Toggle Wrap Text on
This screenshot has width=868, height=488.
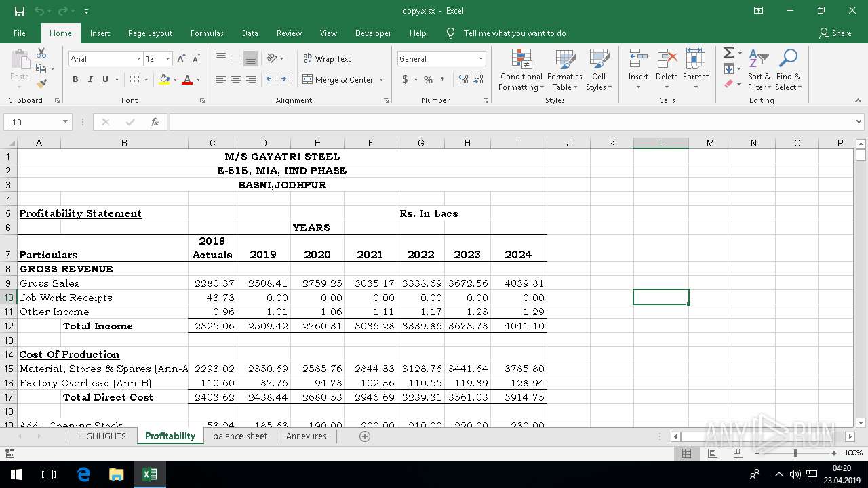[327, 58]
